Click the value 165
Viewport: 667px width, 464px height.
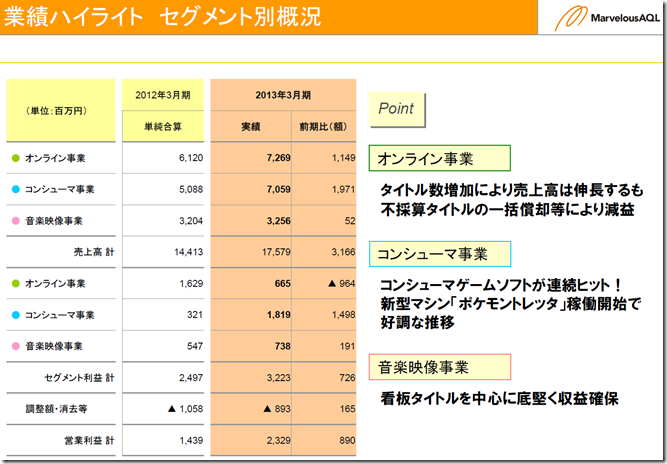point(348,409)
